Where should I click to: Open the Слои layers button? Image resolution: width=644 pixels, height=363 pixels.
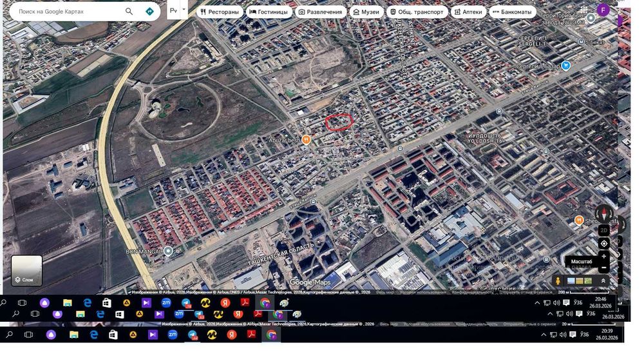coord(26,271)
